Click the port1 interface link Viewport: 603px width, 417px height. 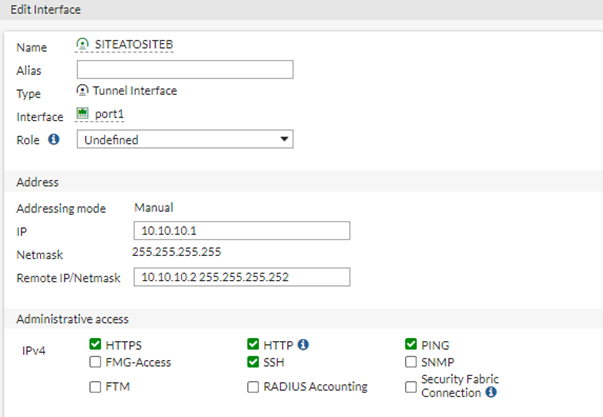coord(110,114)
